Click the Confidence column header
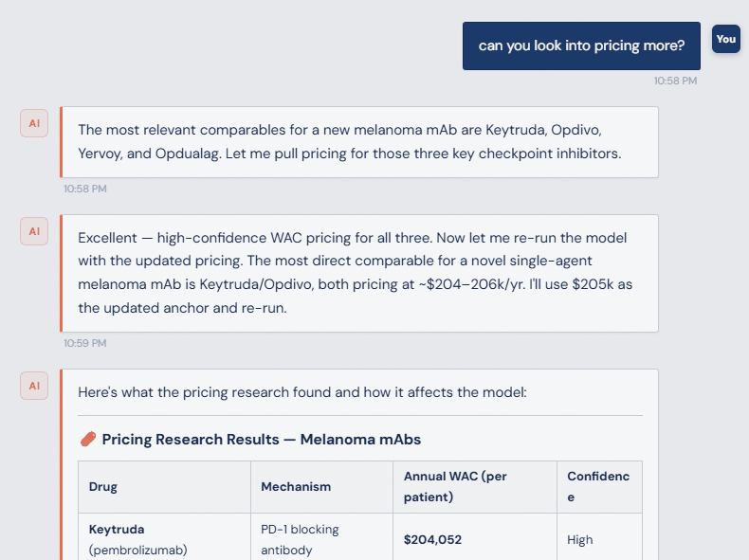The image size is (749, 560). coord(599,487)
